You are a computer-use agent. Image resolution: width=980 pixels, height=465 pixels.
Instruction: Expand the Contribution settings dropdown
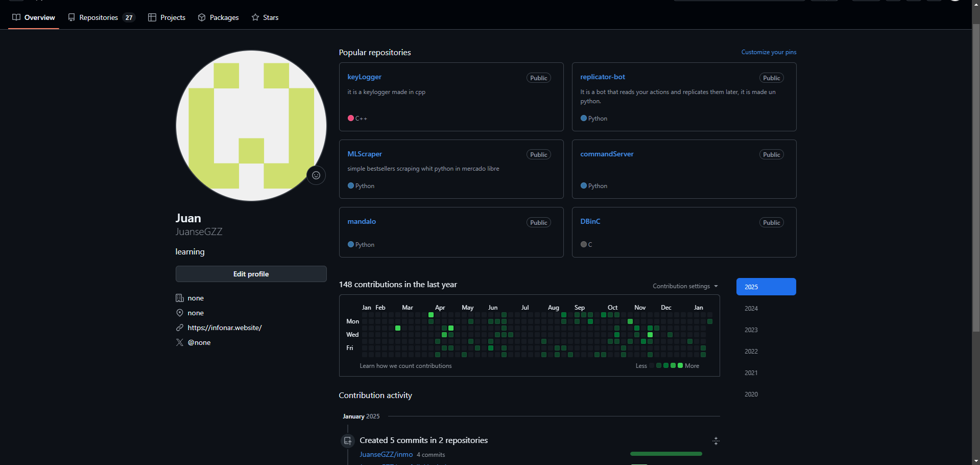tap(685, 286)
